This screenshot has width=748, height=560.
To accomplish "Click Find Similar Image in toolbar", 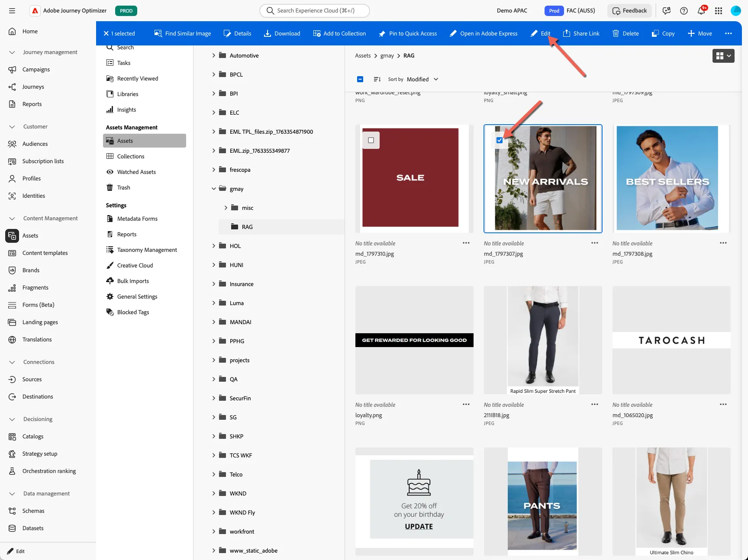I will [x=183, y=33].
